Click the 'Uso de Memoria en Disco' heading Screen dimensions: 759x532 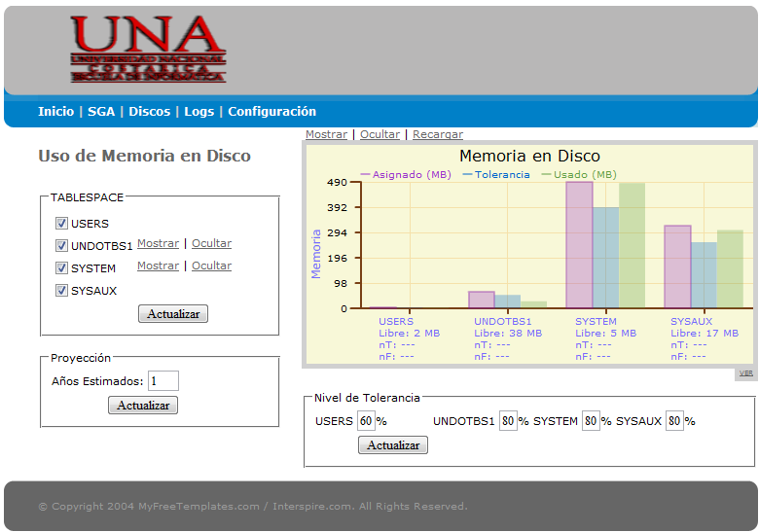(x=144, y=156)
